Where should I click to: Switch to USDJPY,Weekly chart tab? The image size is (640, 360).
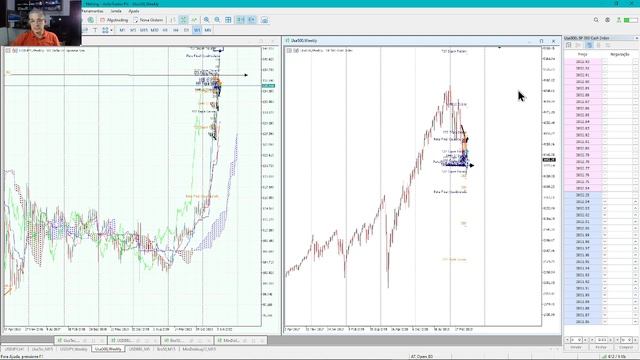click(x=74, y=349)
